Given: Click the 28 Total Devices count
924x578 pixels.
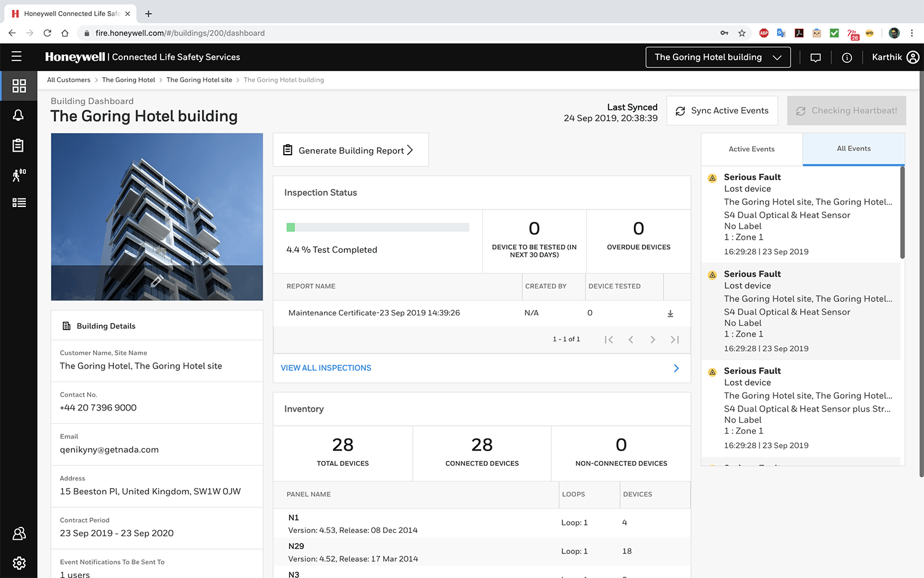Looking at the screenshot, I should (x=342, y=445).
